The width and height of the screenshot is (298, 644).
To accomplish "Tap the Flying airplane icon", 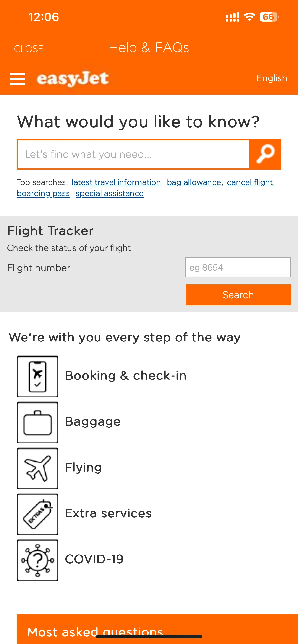I will [38, 468].
